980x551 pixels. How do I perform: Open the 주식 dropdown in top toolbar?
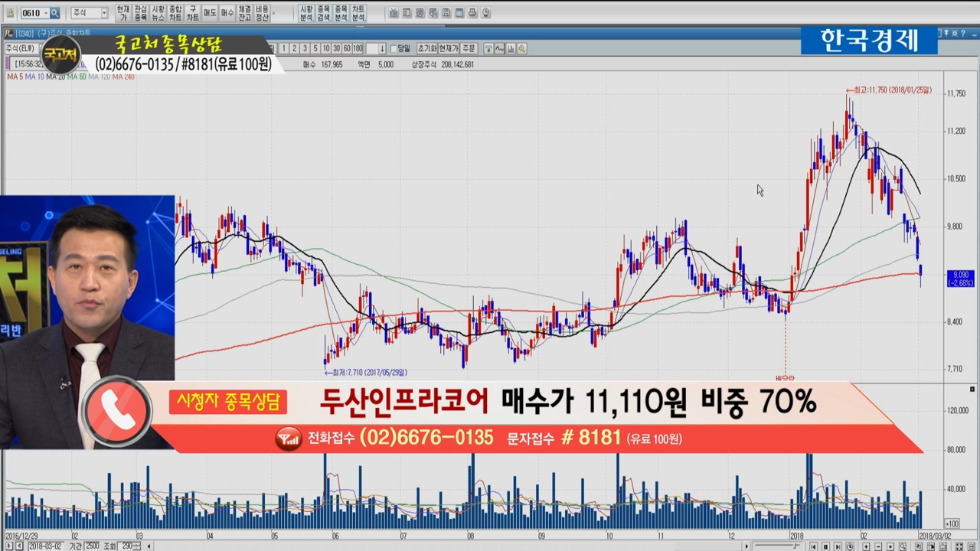pyautogui.click(x=90, y=13)
